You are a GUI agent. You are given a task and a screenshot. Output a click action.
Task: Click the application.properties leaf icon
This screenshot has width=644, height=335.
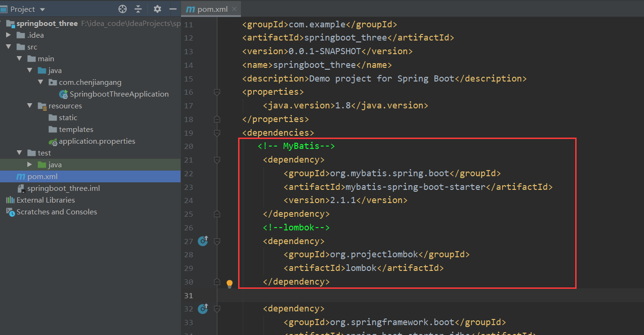click(53, 141)
